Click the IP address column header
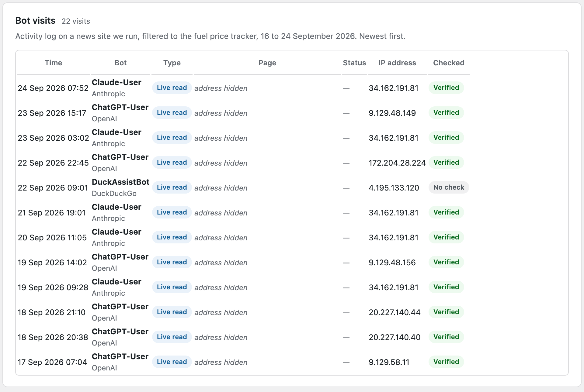The width and height of the screenshot is (584, 392). click(397, 63)
